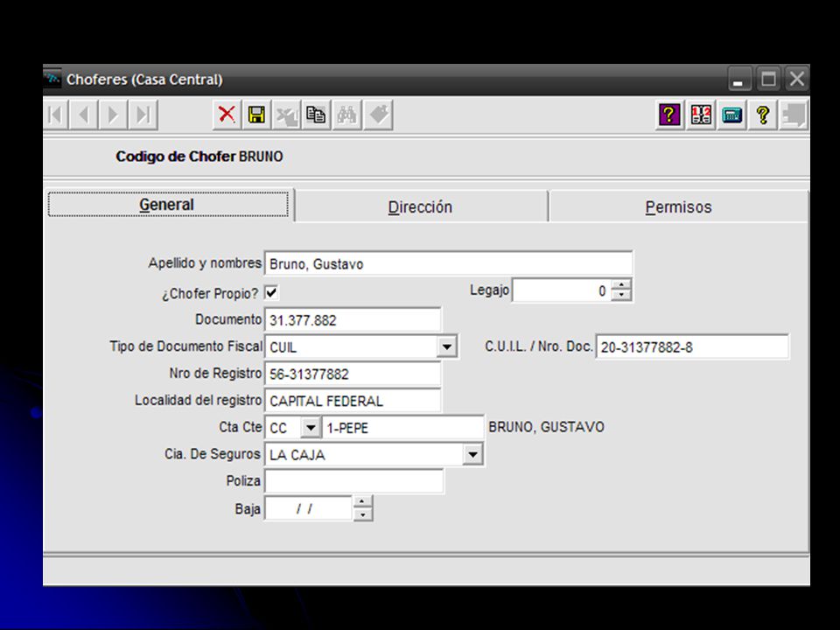Viewport: 840px width, 630px height.
Task: Click the red numbers 12 toolbar icon
Action: point(701,115)
